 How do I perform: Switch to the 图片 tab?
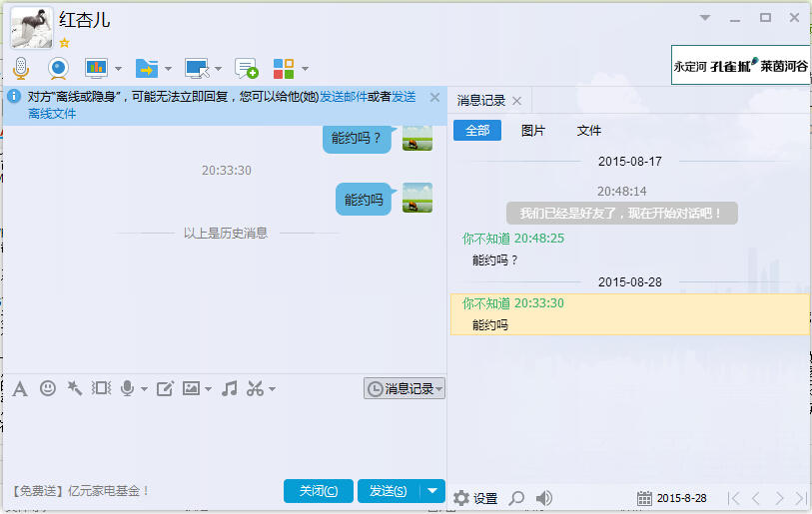click(533, 131)
